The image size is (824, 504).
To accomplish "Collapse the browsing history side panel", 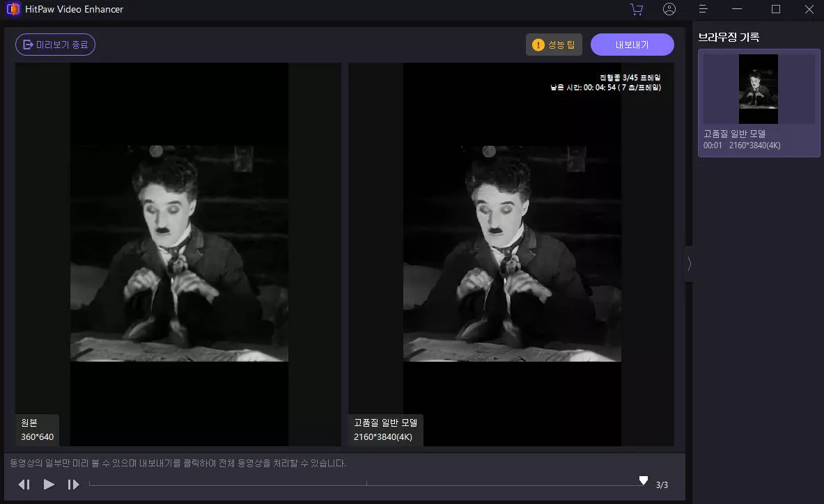I will click(x=689, y=264).
